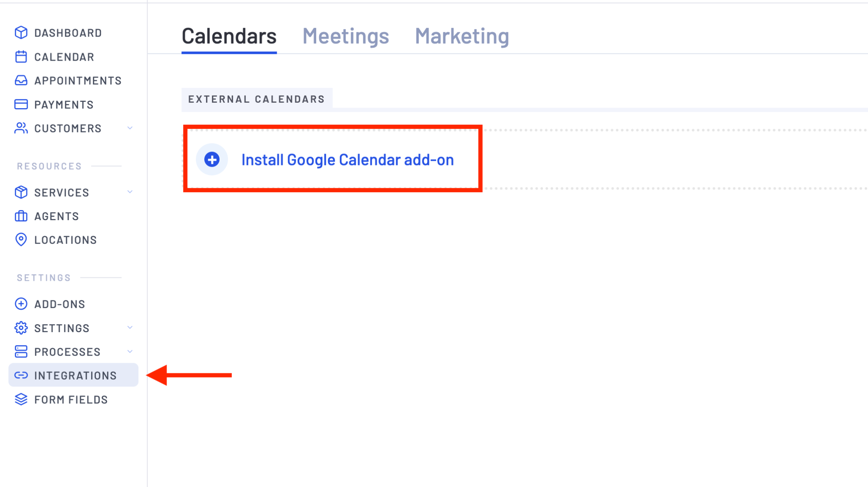The width and height of the screenshot is (868, 487).
Task: Click the Customers label in sidebar
Action: 68,128
